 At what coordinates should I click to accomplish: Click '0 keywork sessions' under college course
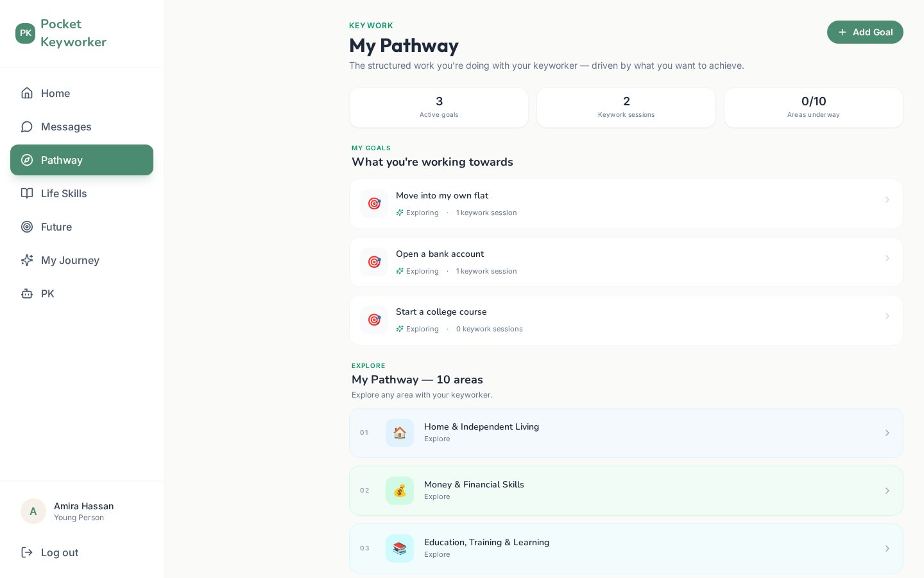coord(490,329)
